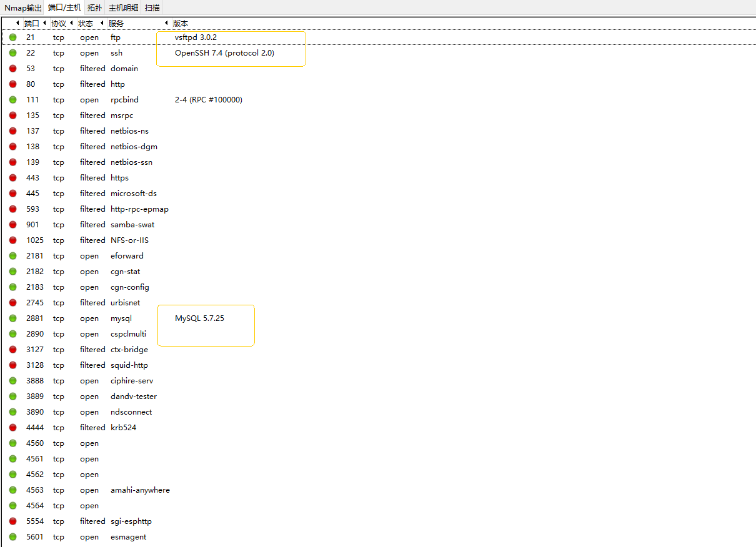Screen dimensions: 756x547
Task: Click the ciphire-serv service name
Action: tap(132, 381)
